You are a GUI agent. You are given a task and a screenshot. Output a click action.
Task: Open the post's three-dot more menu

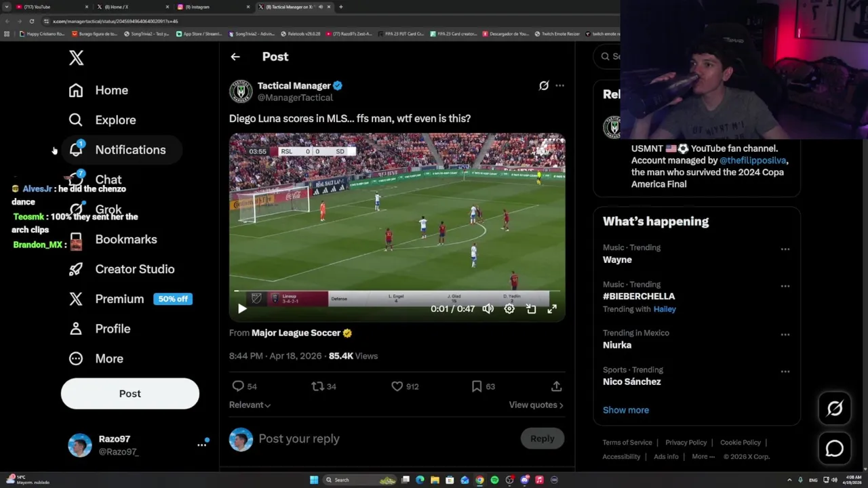click(559, 85)
